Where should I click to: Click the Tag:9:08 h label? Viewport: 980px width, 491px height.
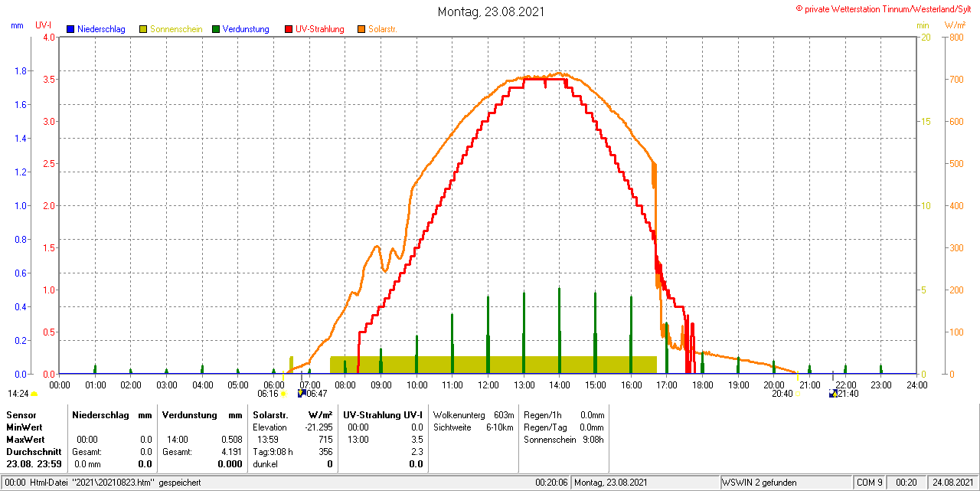coord(273,451)
